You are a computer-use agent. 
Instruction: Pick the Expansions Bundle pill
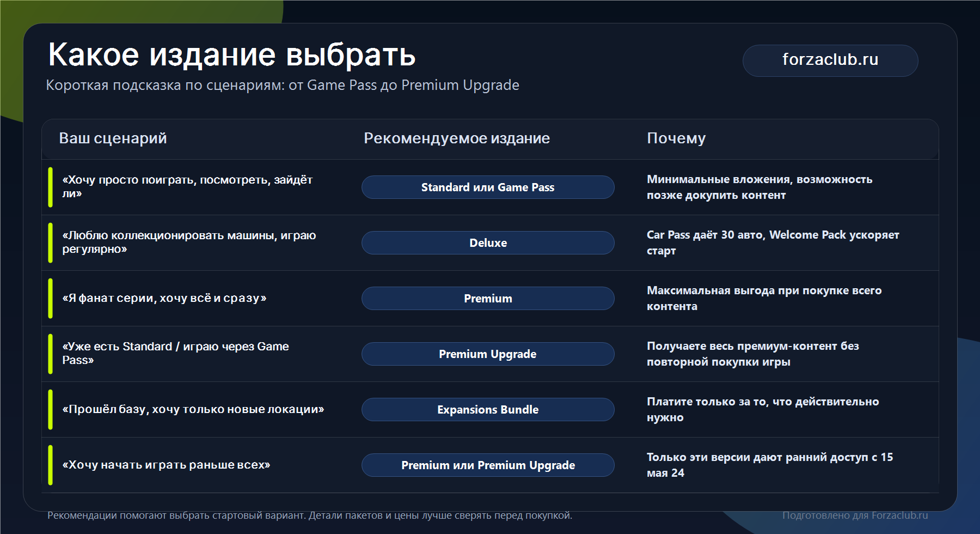488,410
